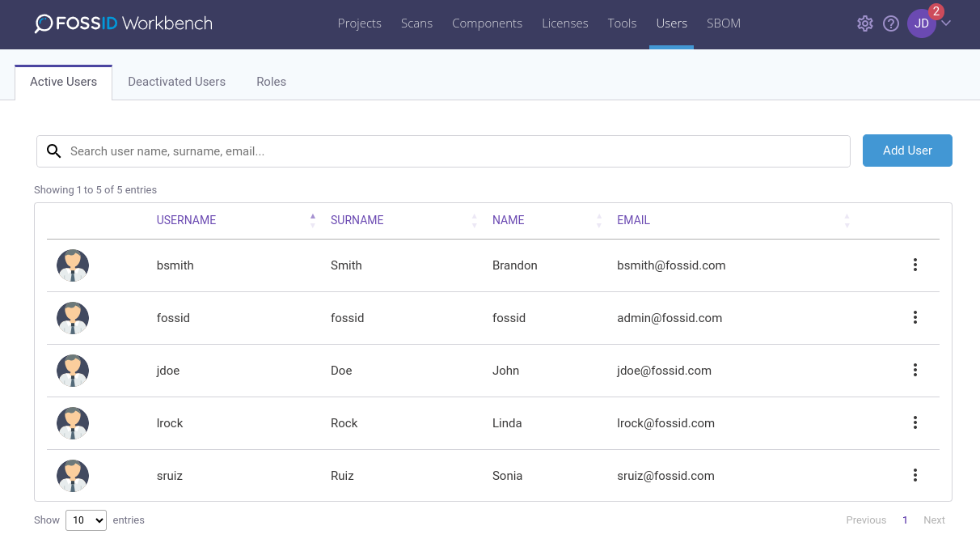The width and height of the screenshot is (980, 543).
Task: Open the actions menu for bsmith
Action: (915, 265)
